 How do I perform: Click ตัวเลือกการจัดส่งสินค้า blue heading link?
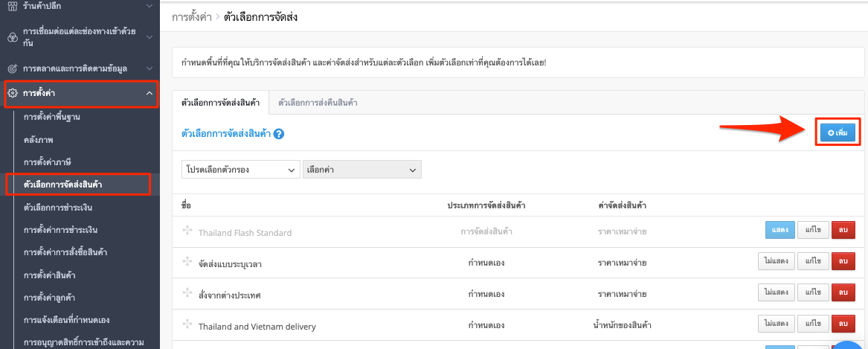tap(226, 133)
